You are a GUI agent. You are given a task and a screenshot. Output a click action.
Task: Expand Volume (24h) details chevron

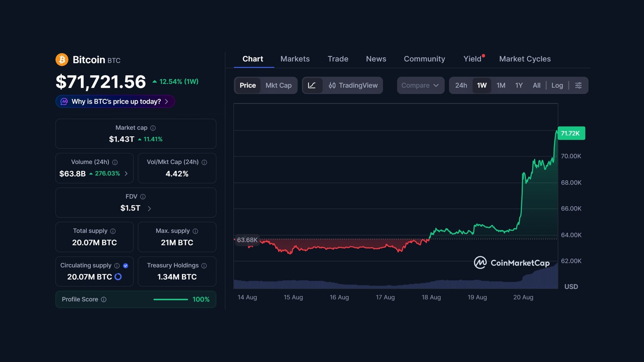pos(126,174)
